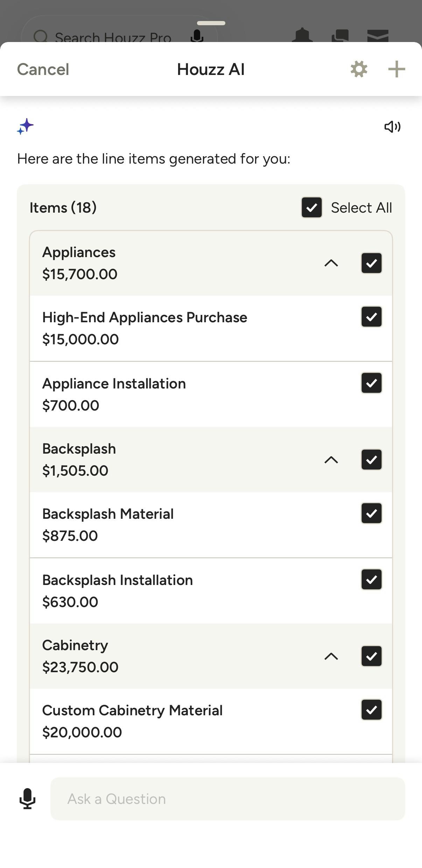Deselect Backsplash Installation checkbox
Viewport: 422px width, 868px height.
tap(371, 579)
